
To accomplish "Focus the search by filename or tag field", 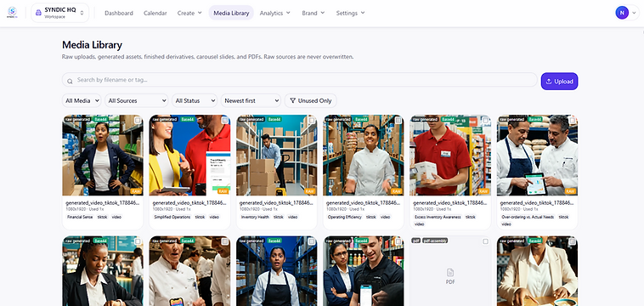I will pyautogui.click(x=299, y=80).
